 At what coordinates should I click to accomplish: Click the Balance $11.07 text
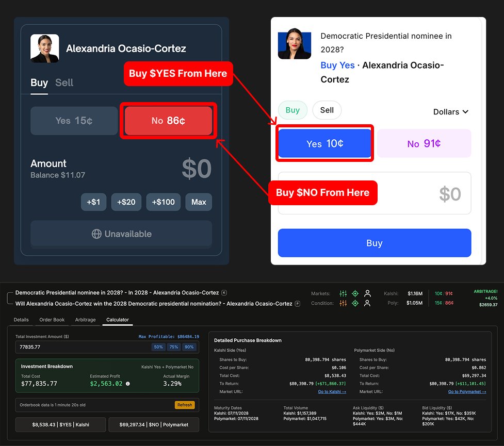tap(58, 175)
